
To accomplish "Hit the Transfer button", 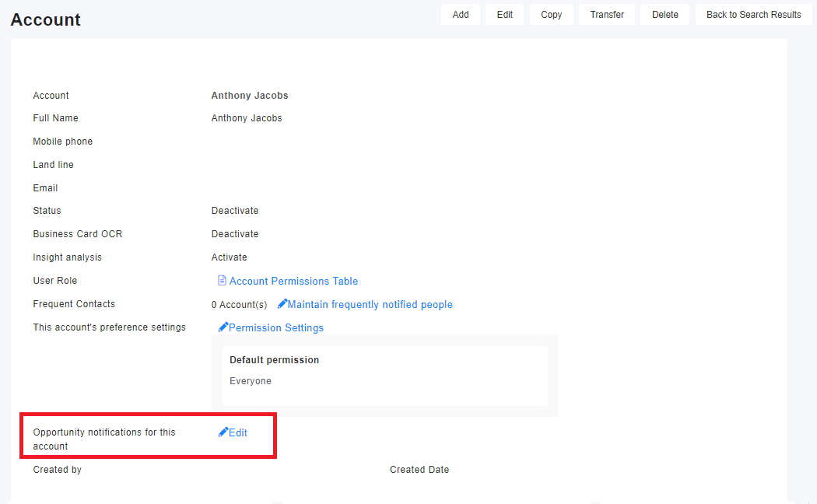I will pyautogui.click(x=607, y=15).
